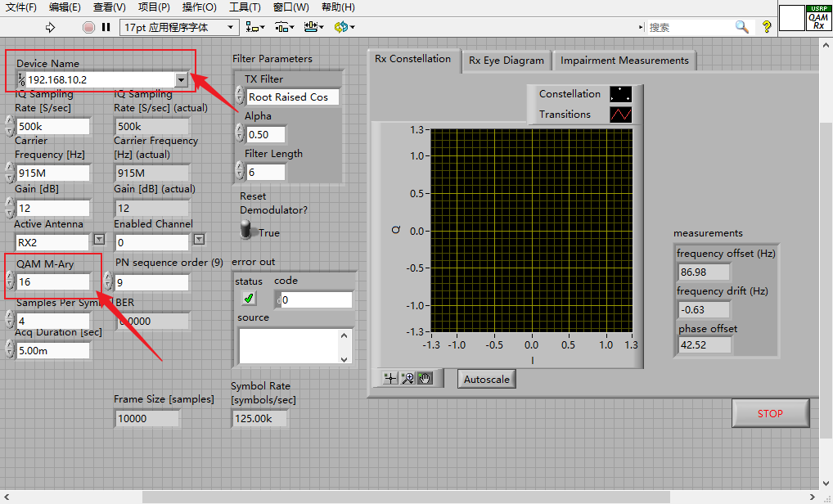
Task: Open the Align Objects toolbar menu
Action: coord(255,27)
